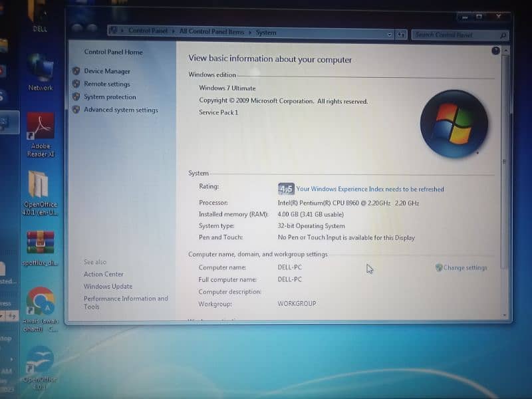Open Device Manager from the left pane

[x=106, y=71]
